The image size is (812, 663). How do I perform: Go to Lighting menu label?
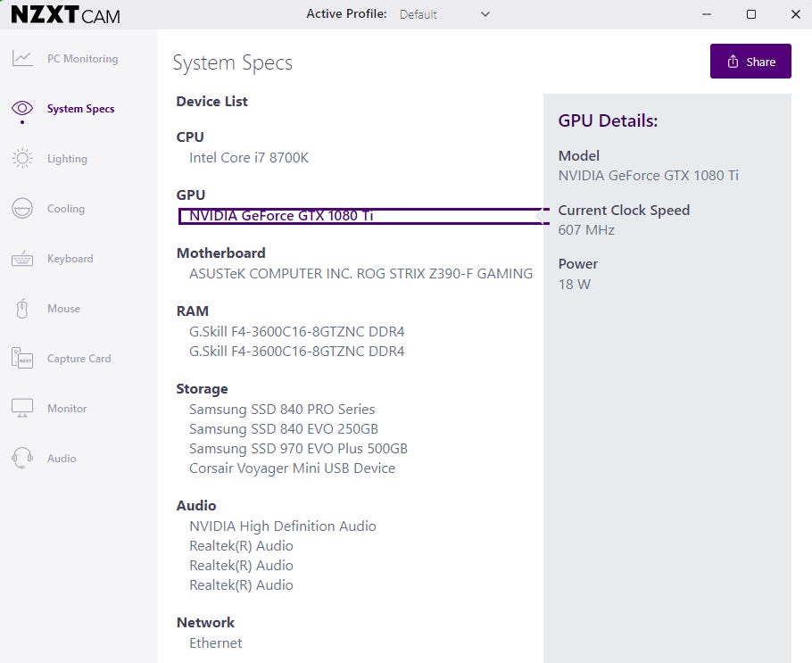pyautogui.click(x=67, y=159)
